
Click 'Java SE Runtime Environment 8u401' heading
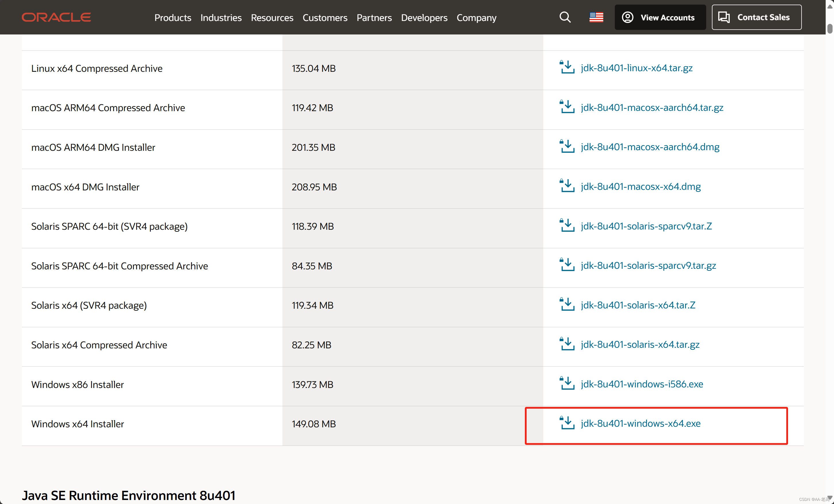click(x=129, y=496)
